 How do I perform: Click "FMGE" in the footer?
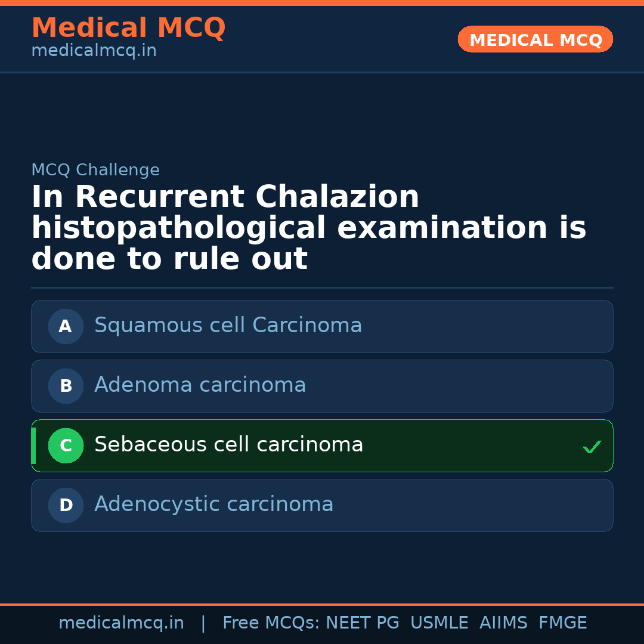562,623
